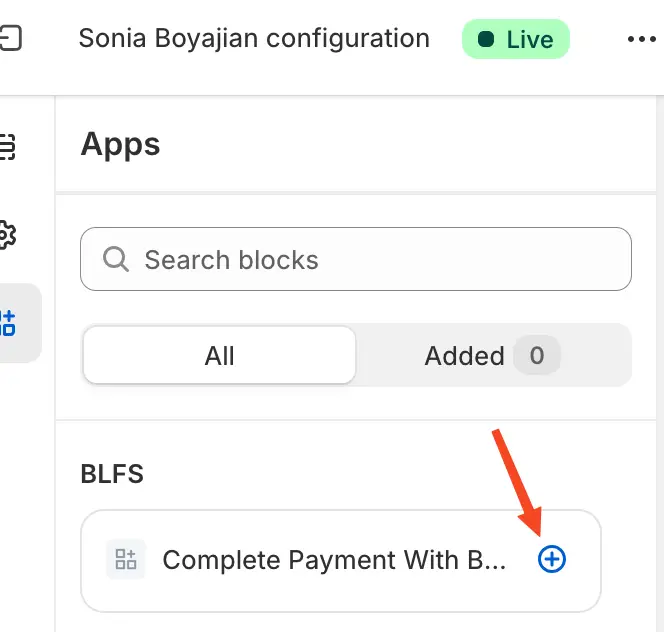
Task: Click the green Live status badge
Action: pos(515,40)
